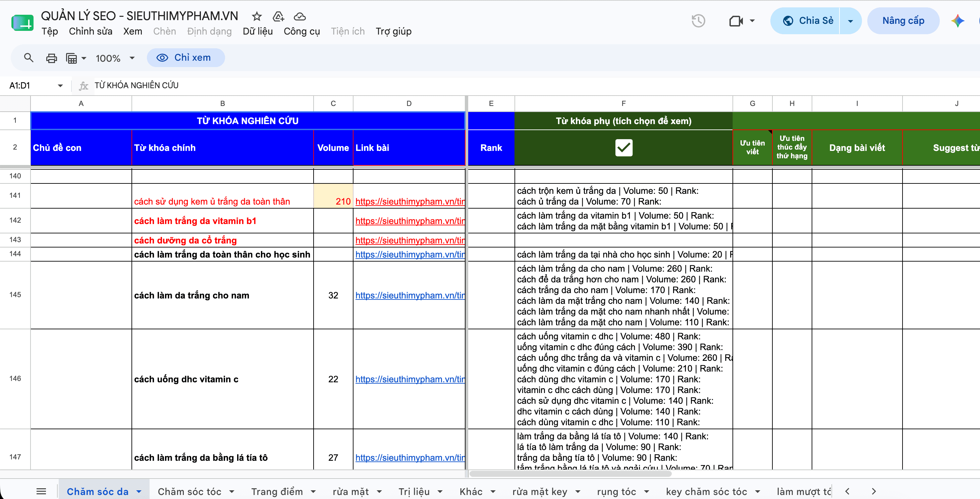Open the cell name box dropdown
980x499 pixels.
tap(60, 86)
